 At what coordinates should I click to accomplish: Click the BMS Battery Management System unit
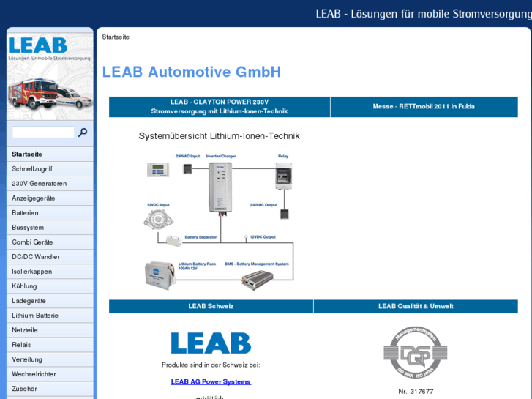(x=257, y=280)
